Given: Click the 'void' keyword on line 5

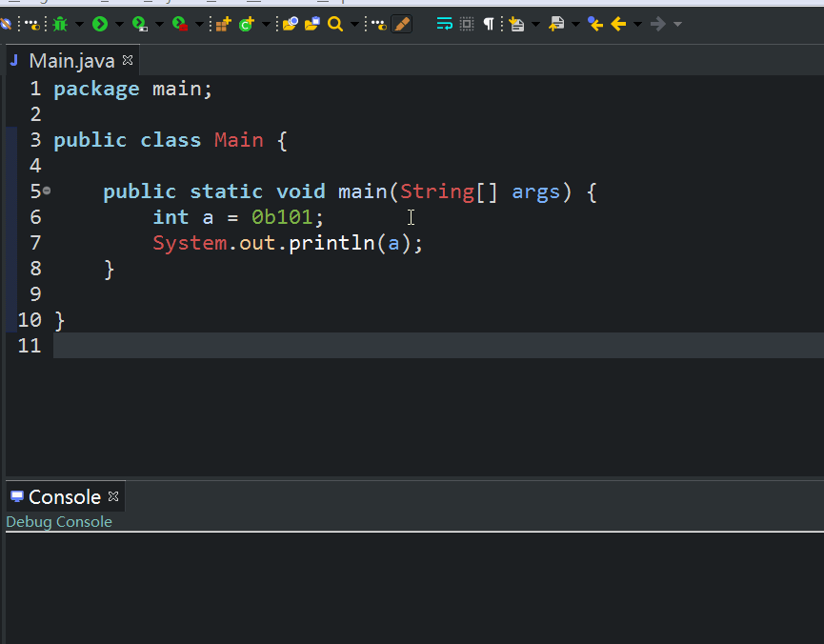Looking at the screenshot, I should (x=301, y=191).
